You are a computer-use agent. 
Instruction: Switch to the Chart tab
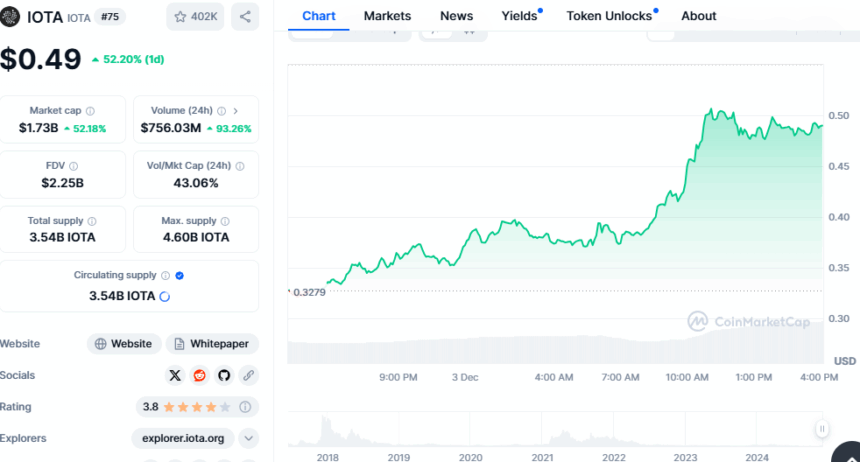coord(319,16)
